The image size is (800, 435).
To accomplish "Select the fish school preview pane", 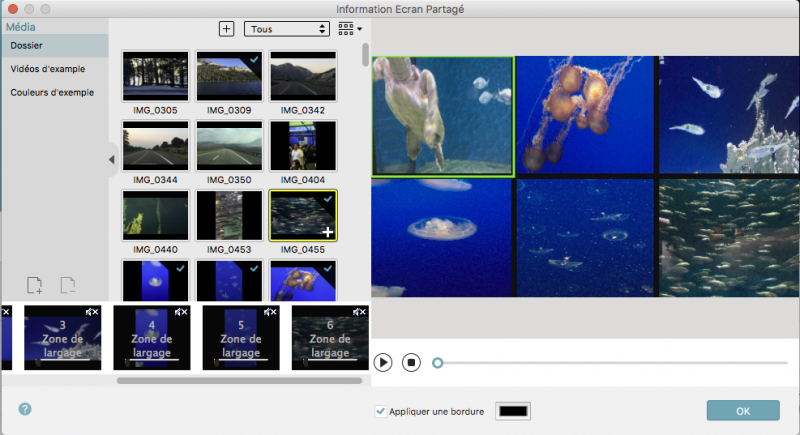I will [729, 238].
